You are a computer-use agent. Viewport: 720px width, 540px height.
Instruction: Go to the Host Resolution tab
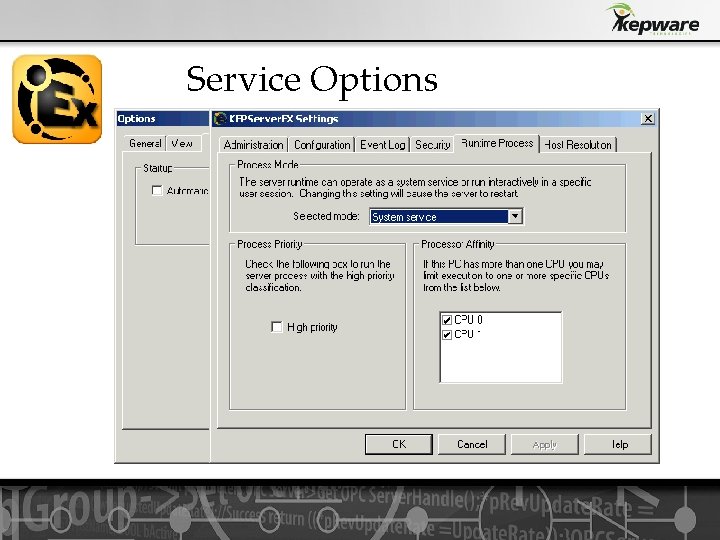point(578,145)
